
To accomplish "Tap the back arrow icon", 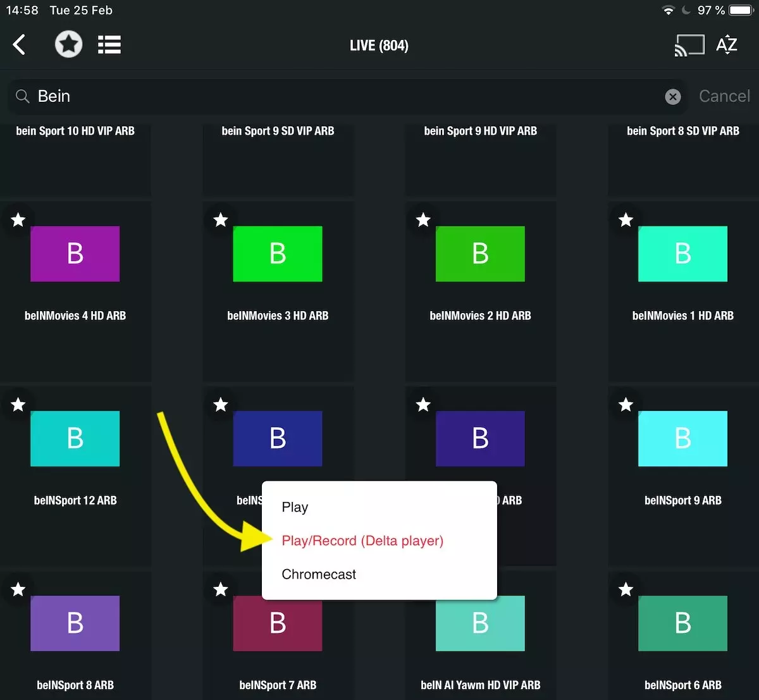I will [x=20, y=45].
